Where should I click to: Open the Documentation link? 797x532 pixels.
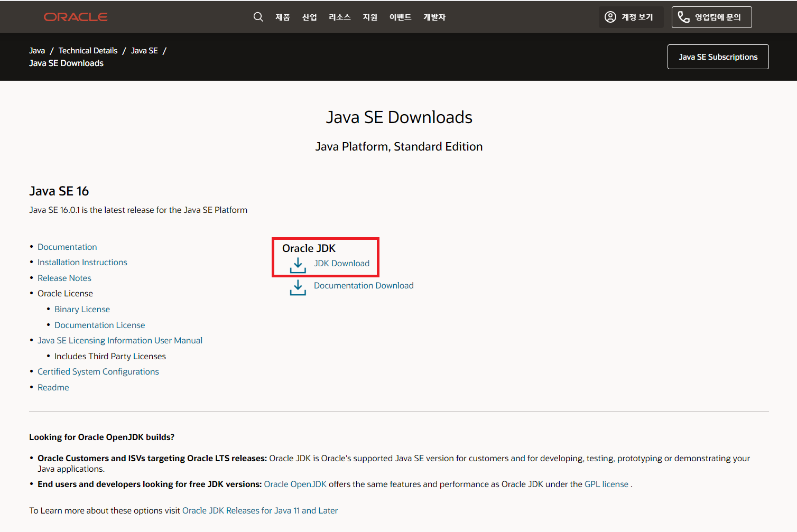click(67, 247)
